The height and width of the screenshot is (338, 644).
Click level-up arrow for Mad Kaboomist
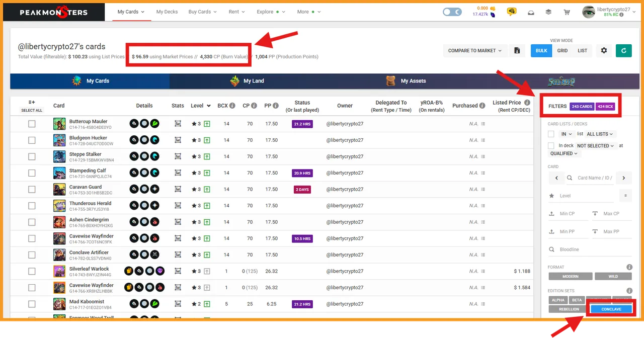point(207,304)
